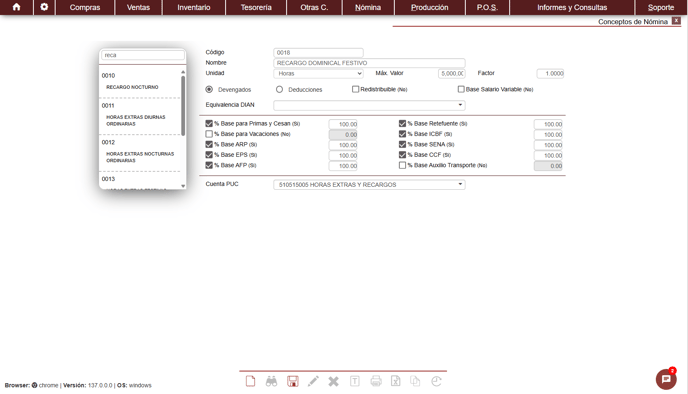
Task: Expand the Equivalencia DIAN dropdown
Action: click(369, 105)
